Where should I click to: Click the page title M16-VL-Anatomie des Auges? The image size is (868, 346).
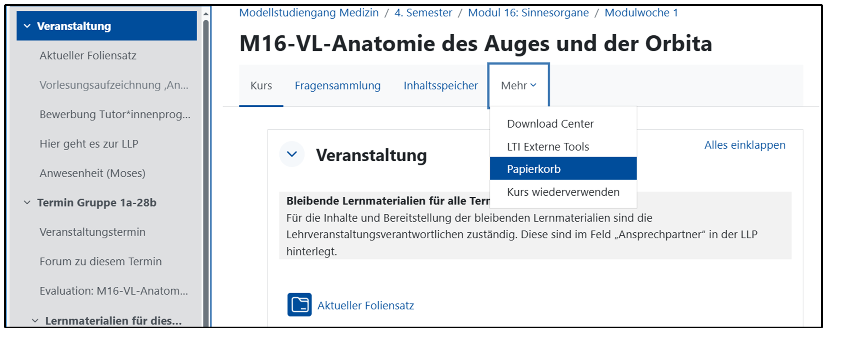475,43
